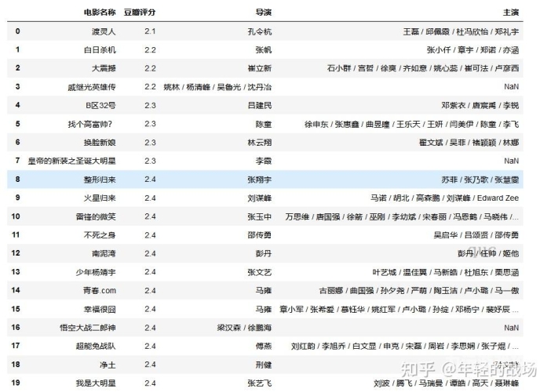The width and height of the screenshot is (551, 392).
Task: Click the cast cell of 换脸新娘
Action: 469,143
